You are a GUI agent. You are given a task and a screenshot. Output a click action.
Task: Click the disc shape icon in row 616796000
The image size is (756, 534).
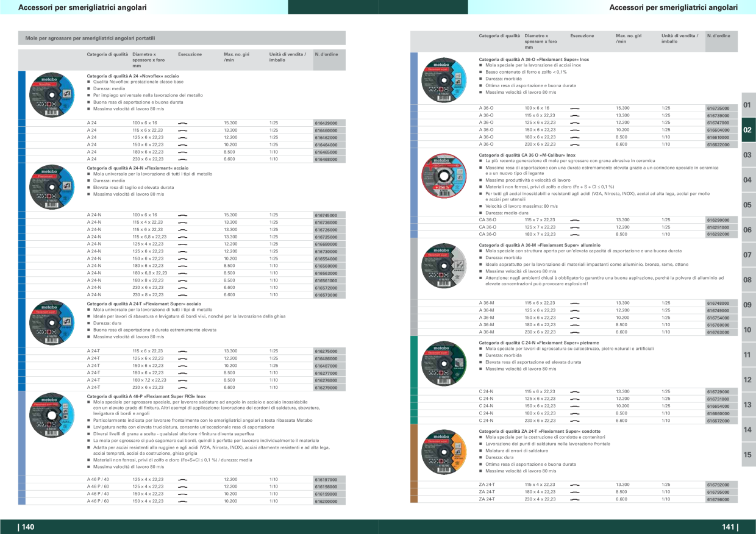(x=574, y=499)
